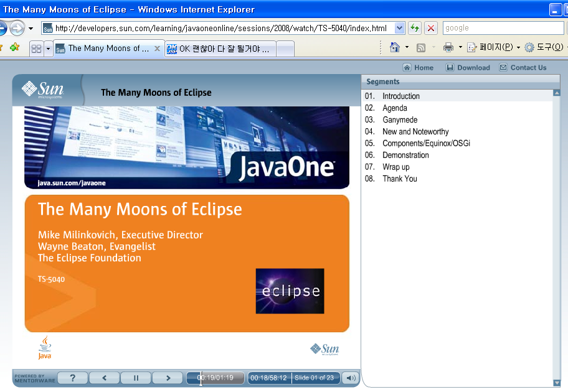Click the 00:18/58:12 total time display
Viewport: 568px width, 392px height.
coord(268,378)
